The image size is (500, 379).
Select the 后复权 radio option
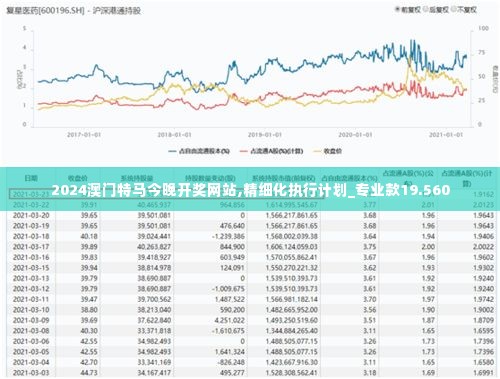436,10
